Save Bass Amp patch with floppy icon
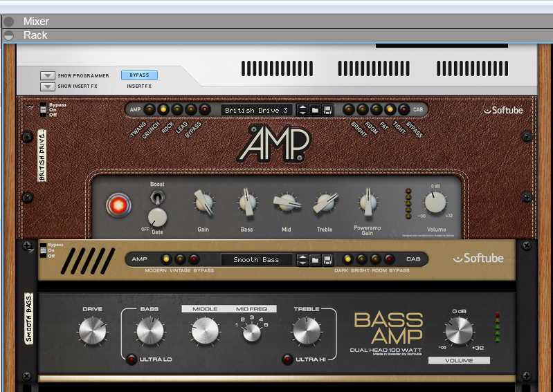 [x=327, y=260]
